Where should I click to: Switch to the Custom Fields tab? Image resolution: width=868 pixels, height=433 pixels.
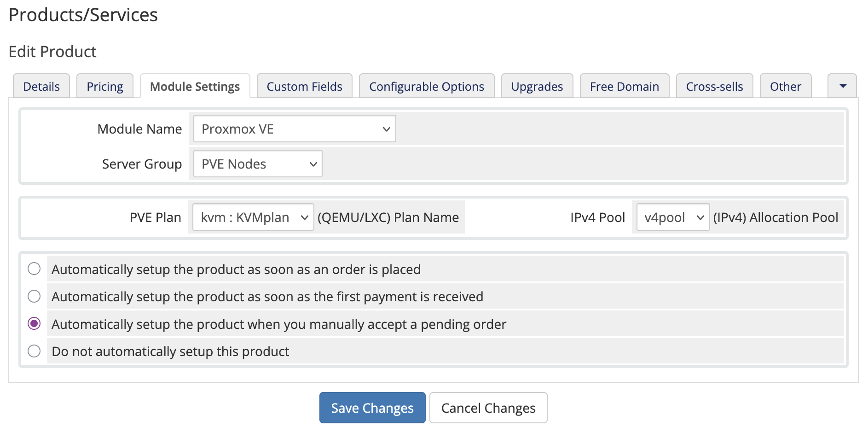click(x=304, y=86)
